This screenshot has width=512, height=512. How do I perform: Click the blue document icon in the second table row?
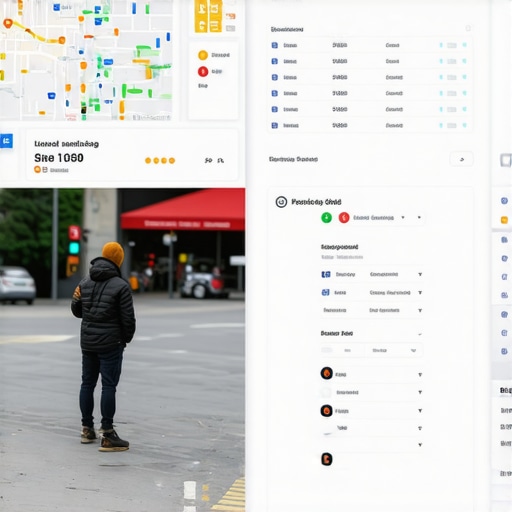click(275, 61)
